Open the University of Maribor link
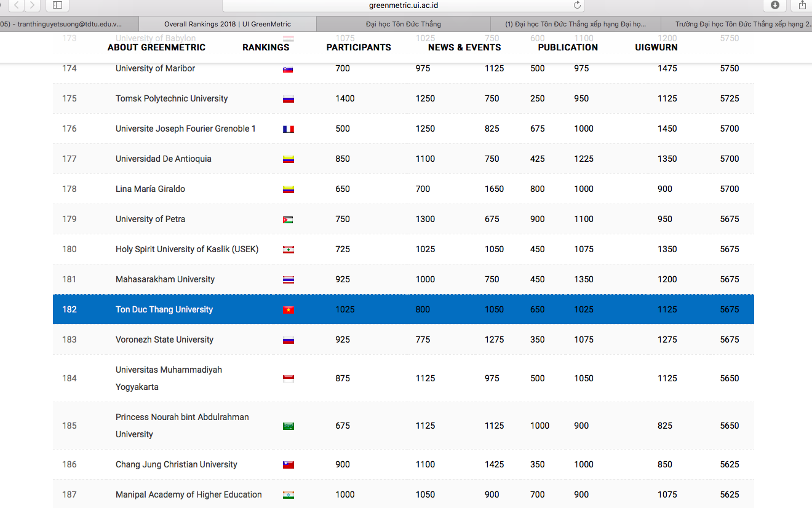This screenshot has width=812, height=508. tap(154, 68)
